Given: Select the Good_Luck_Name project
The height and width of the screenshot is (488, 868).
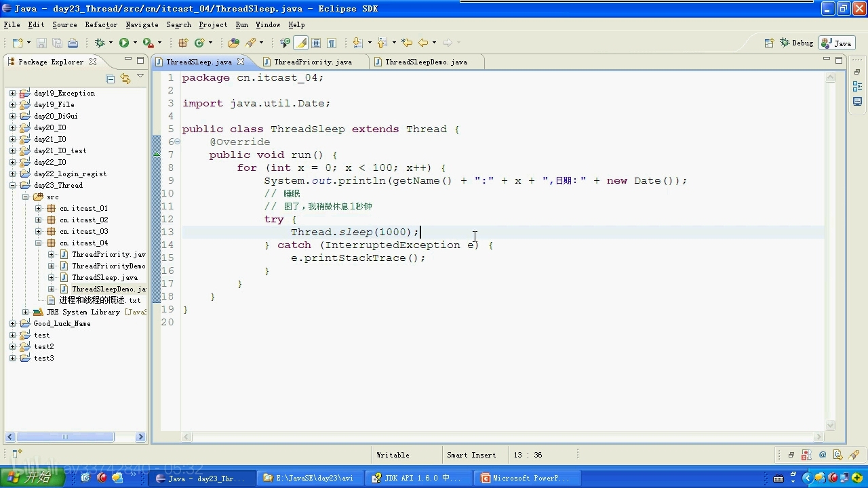Looking at the screenshot, I should 62,323.
